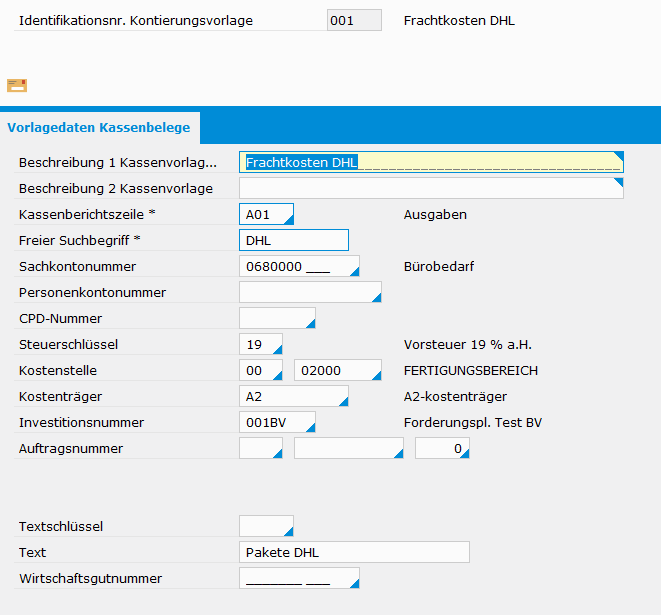This screenshot has height=615, width=661.
Task: Click into Beschreibung 1 Kassenvorlage field
Action: pyautogui.click(x=431, y=162)
